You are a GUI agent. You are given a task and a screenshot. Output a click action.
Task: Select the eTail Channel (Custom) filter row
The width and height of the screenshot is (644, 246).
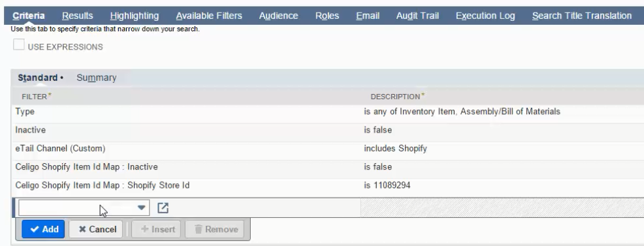[x=327, y=148]
